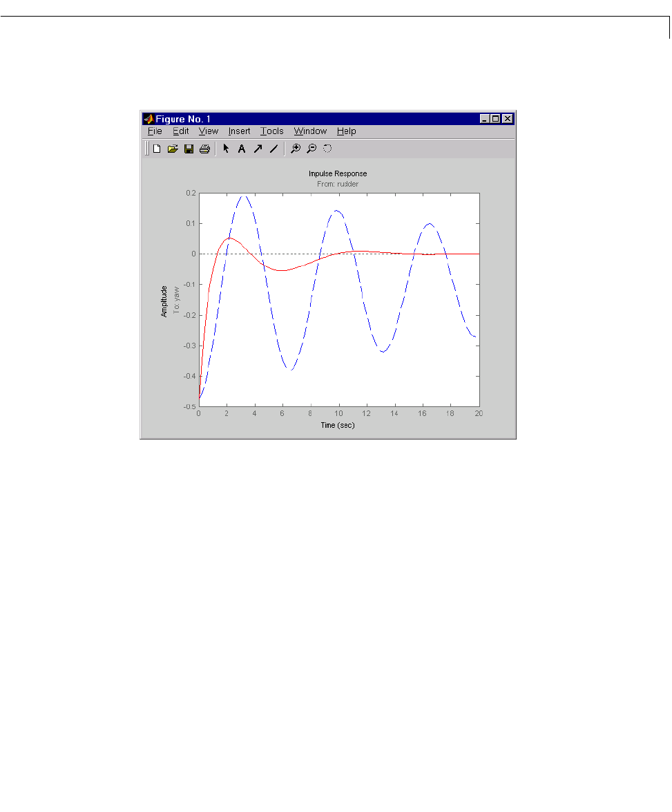Enable the Zoom Out magnifier

[x=311, y=149]
